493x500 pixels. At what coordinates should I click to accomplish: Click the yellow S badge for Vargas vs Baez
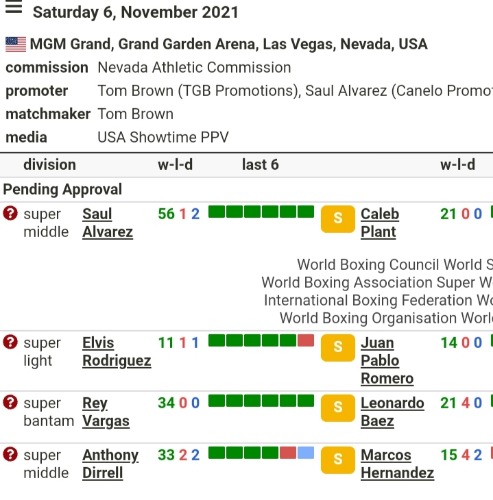click(x=338, y=408)
